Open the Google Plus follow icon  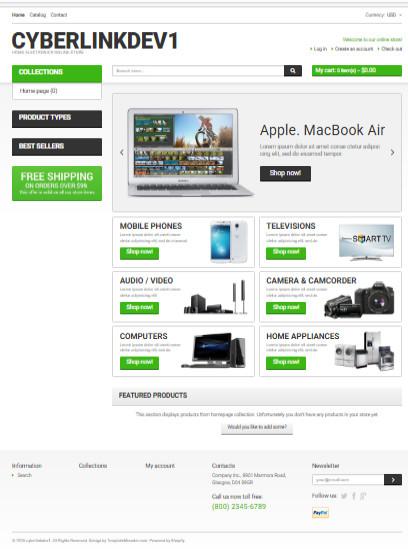click(363, 496)
